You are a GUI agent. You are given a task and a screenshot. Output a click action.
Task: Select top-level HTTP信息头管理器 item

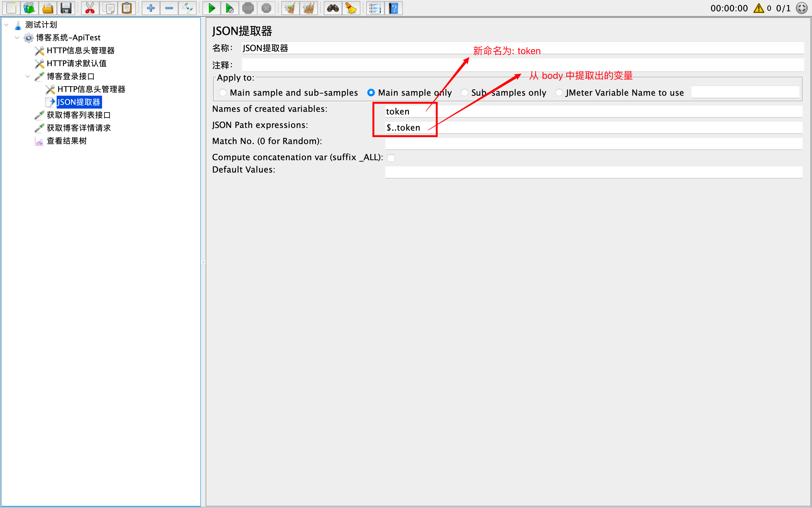click(x=81, y=51)
